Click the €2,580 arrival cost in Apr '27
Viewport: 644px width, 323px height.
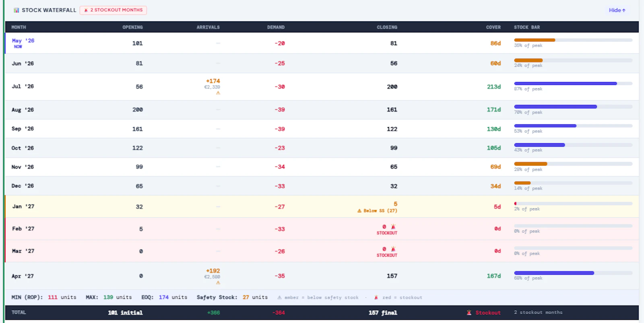pos(212,277)
